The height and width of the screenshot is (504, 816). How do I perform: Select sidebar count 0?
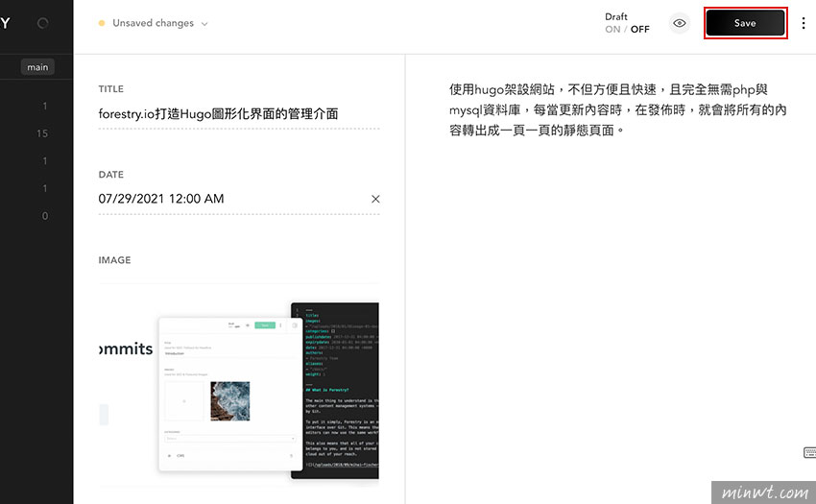(45, 216)
